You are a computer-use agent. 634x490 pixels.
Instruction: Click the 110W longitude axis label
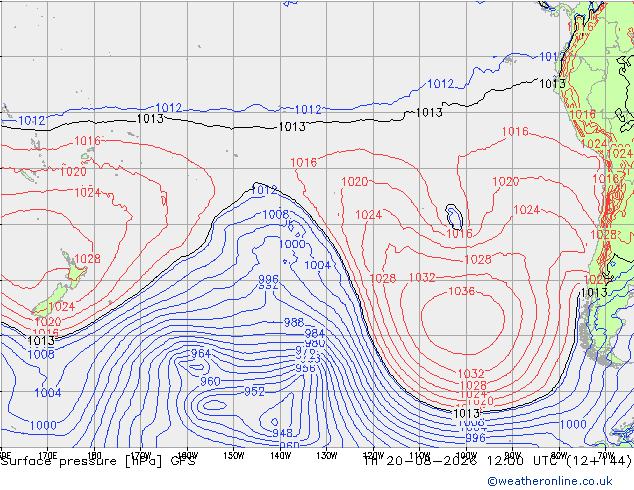[420, 455]
